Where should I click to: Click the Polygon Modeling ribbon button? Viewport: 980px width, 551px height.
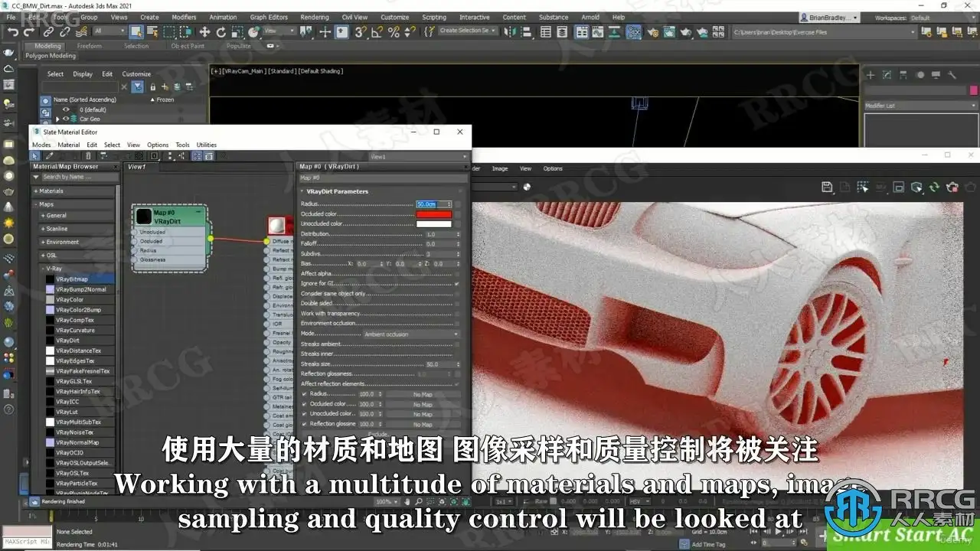pyautogui.click(x=51, y=56)
